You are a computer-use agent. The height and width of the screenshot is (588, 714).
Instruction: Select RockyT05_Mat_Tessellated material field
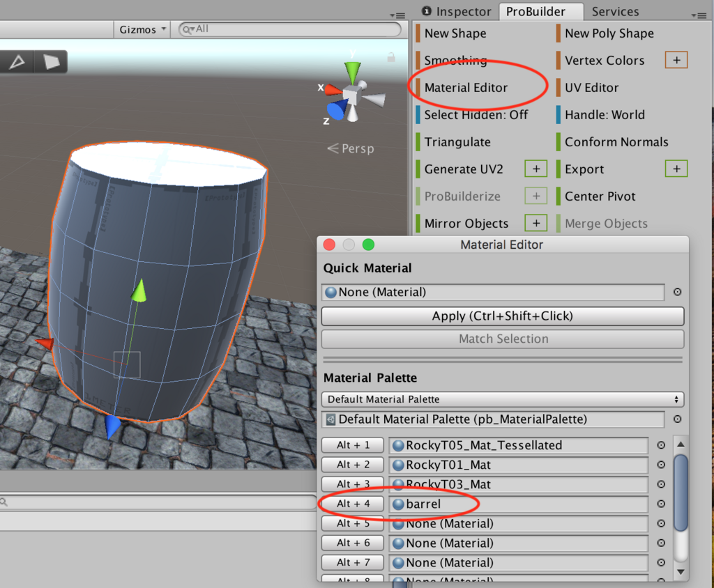click(x=519, y=445)
